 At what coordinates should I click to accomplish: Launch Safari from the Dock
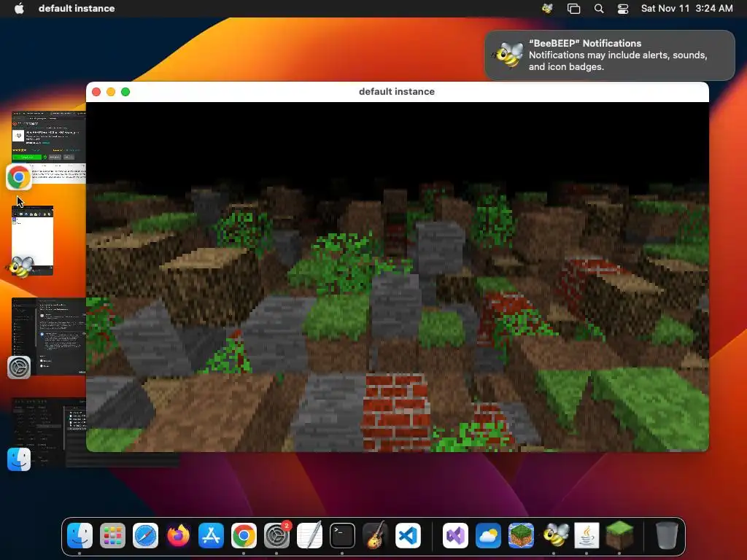[x=145, y=536]
